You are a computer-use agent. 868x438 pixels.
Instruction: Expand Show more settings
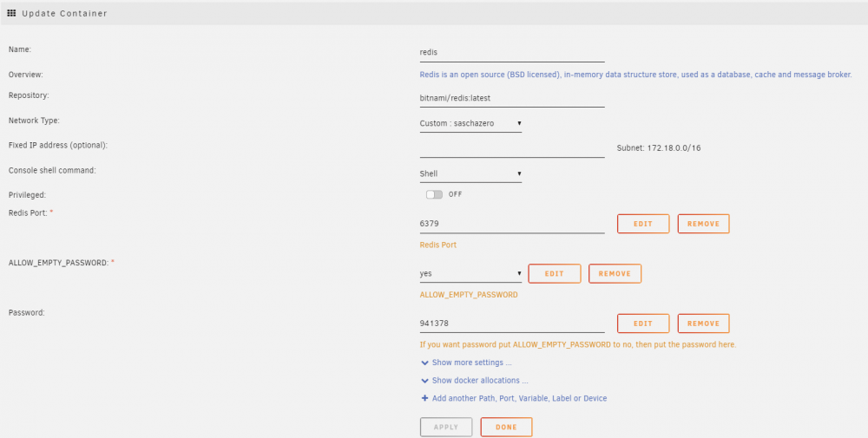coord(471,363)
